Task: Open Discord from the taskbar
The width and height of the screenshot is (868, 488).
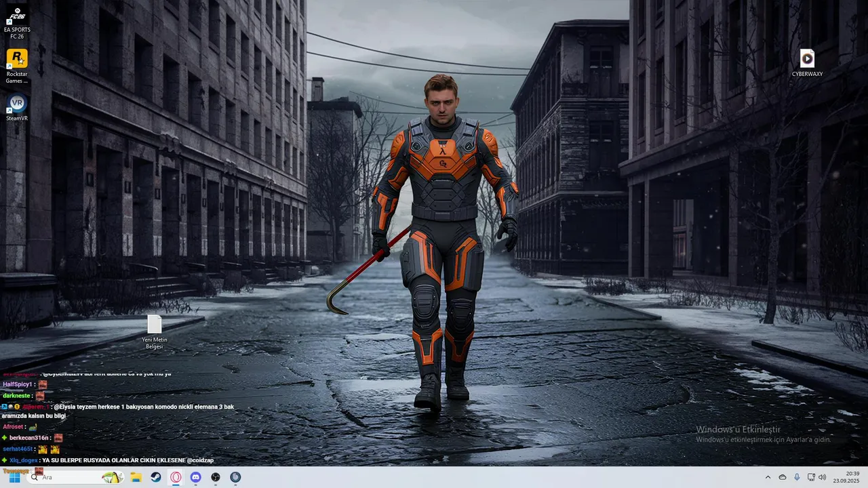Action: point(196,477)
